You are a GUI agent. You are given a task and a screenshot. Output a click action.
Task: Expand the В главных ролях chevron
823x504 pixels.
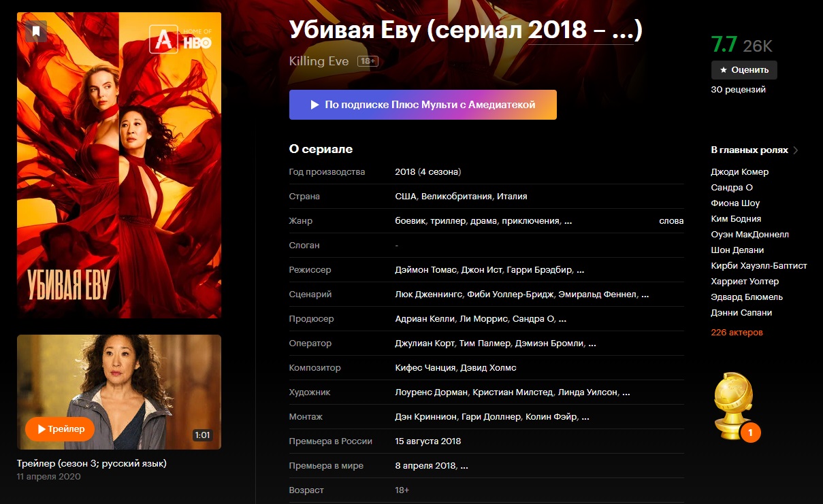[x=796, y=150]
